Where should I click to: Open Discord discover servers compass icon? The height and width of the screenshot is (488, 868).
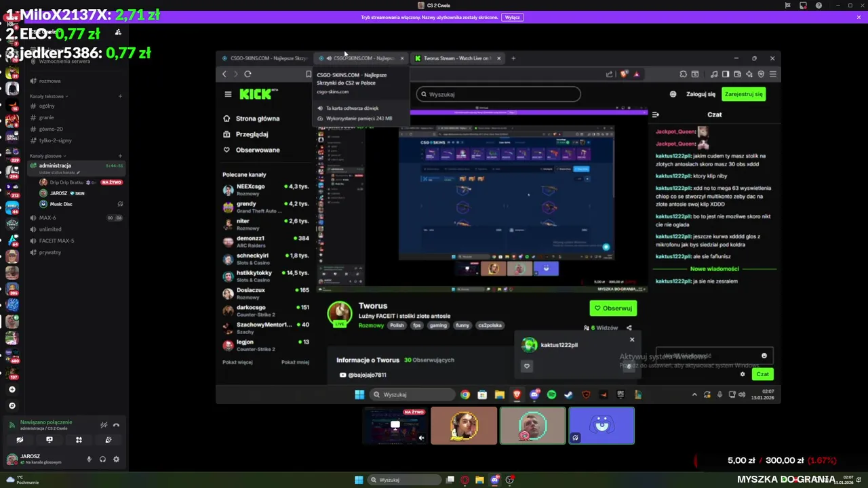pyautogui.click(x=12, y=405)
